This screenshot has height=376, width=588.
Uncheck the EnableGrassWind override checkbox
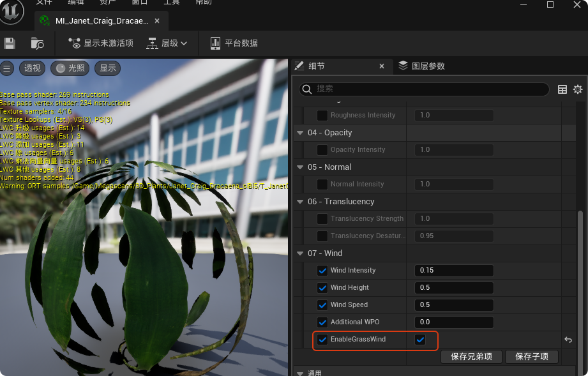322,339
